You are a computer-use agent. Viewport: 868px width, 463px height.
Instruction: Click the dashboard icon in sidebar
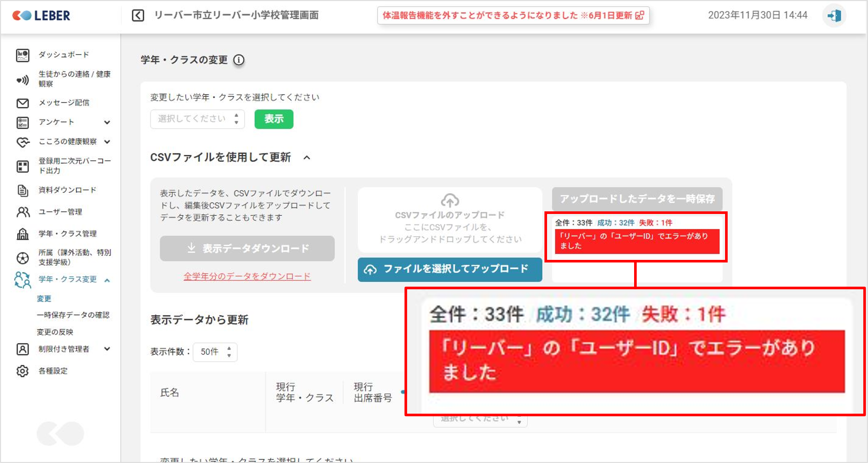(x=23, y=55)
